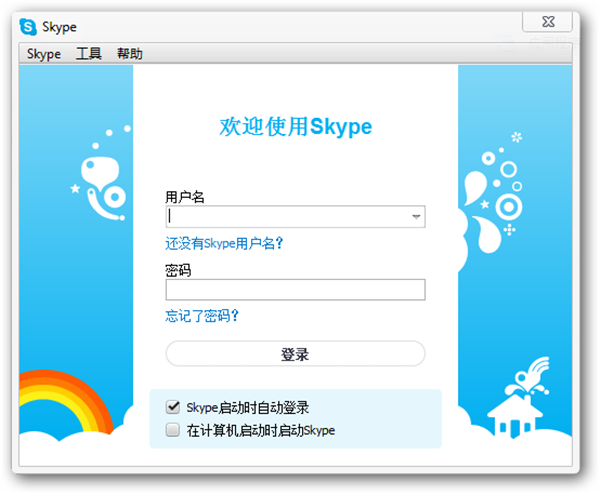Click the 欢迎使用Skype heading text
Image resolution: width=600 pixels, height=494 pixels.
pyautogui.click(x=295, y=127)
